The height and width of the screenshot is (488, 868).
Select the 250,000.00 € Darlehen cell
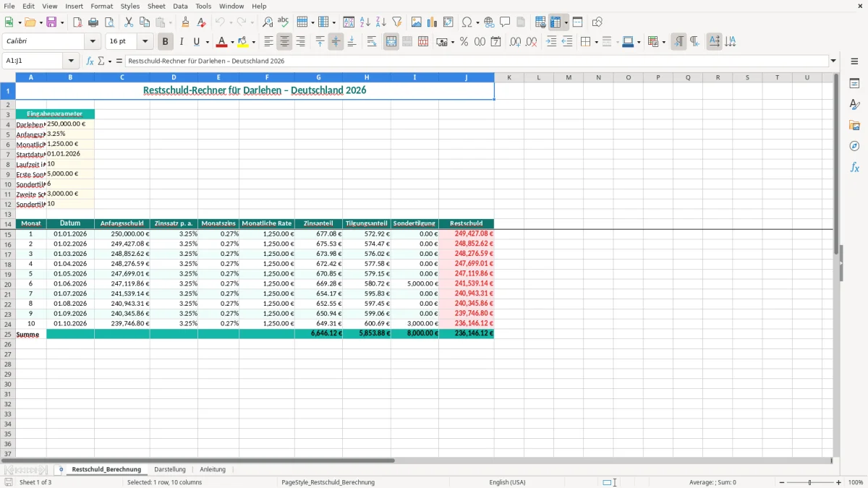pyautogui.click(x=70, y=124)
